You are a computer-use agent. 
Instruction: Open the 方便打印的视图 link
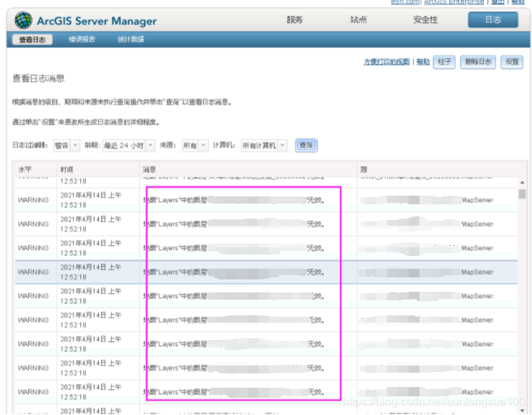coord(386,62)
